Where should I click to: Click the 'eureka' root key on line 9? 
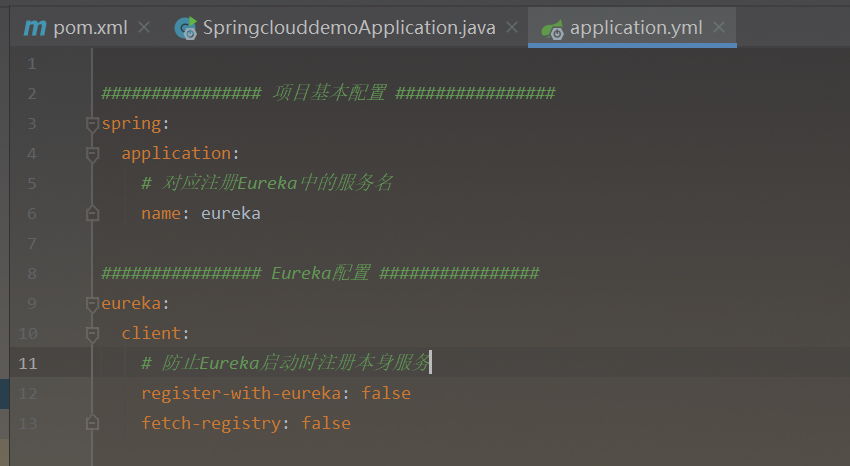[131, 303]
